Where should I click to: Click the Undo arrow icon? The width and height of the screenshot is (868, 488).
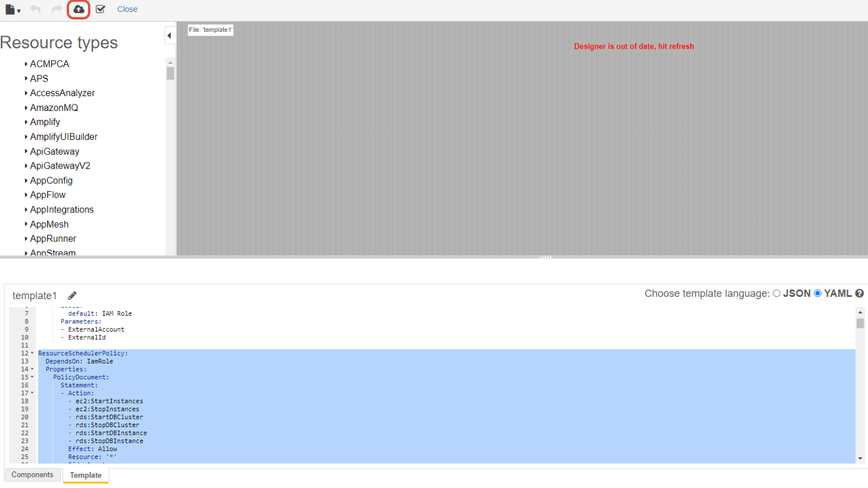(x=35, y=9)
